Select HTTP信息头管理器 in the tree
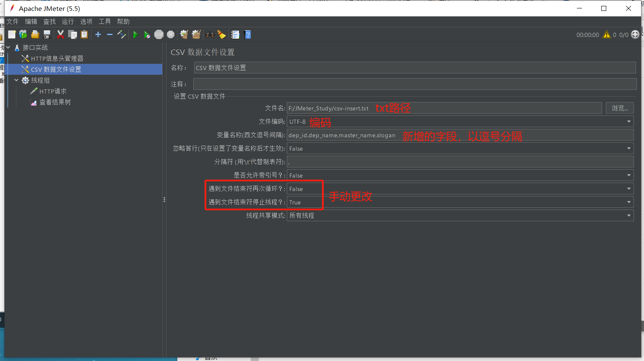 click(57, 58)
